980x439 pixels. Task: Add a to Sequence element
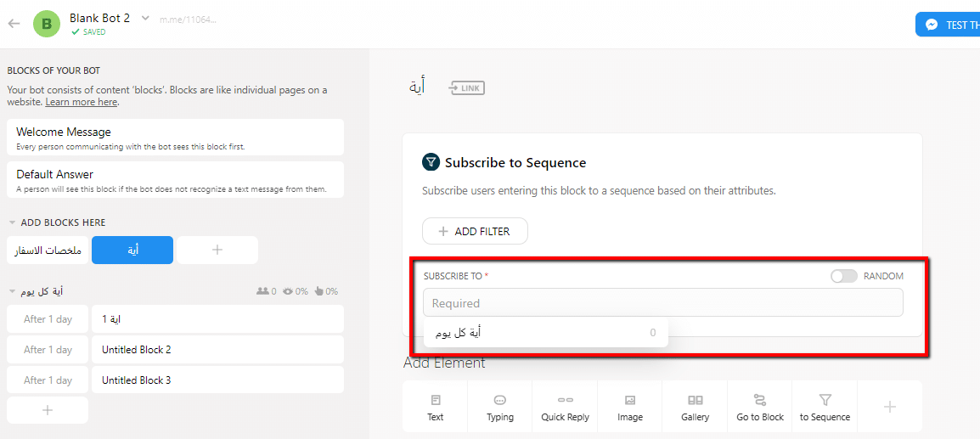coord(825,407)
